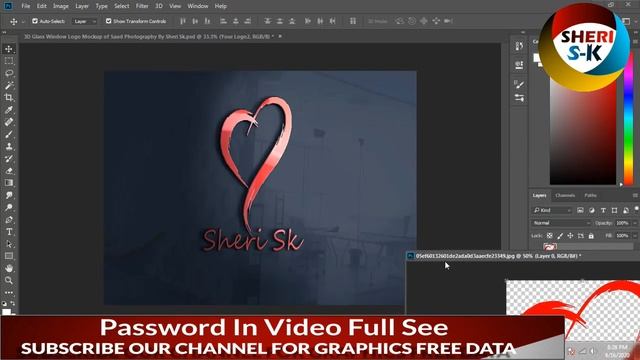
Task: Switch to the Paths tab
Action: (591, 196)
